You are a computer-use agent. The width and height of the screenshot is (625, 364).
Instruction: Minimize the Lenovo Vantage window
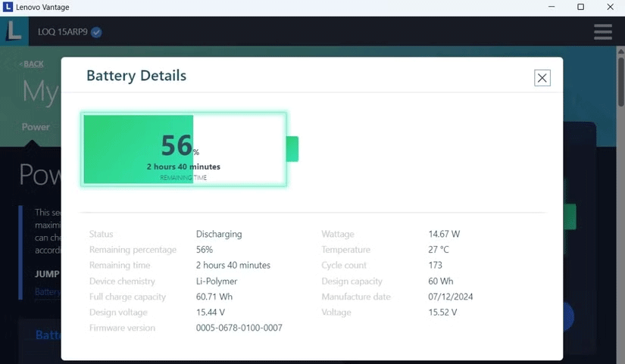click(x=550, y=7)
